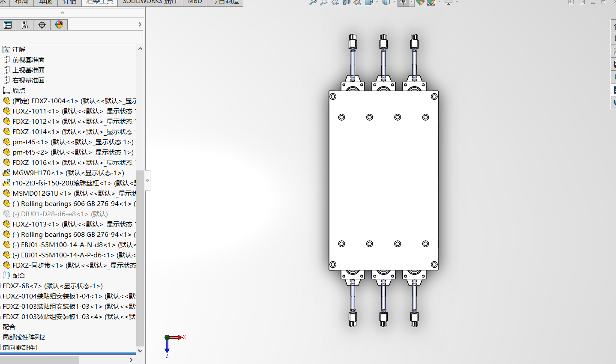Select the 镜向零部件1 mirror feature
This screenshot has height=364, width=616.
pyautogui.click(x=21, y=348)
